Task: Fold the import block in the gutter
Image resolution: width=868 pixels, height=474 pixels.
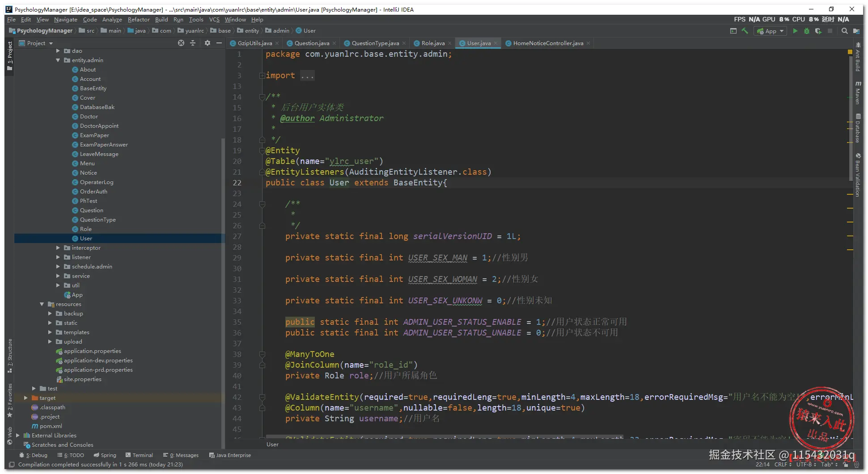Action: 262,76
